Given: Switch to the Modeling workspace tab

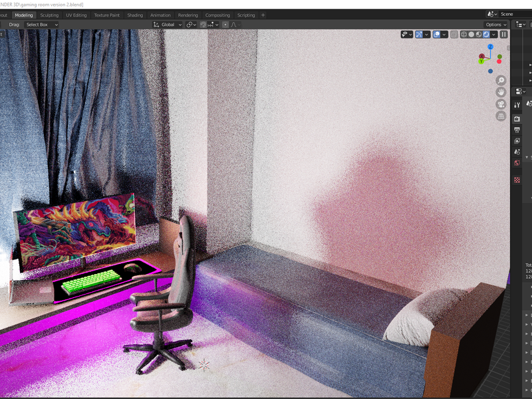Looking at the screenshot, I should tap(24, 15).
